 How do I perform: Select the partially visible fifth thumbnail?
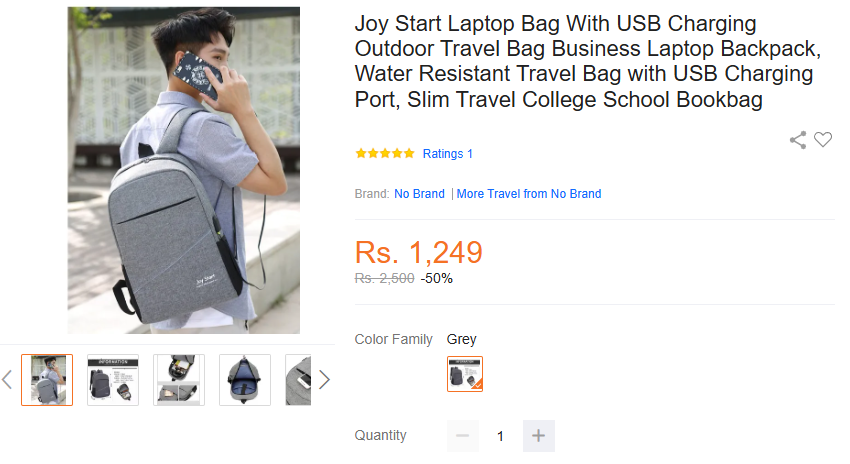click(x=298, y=380)
